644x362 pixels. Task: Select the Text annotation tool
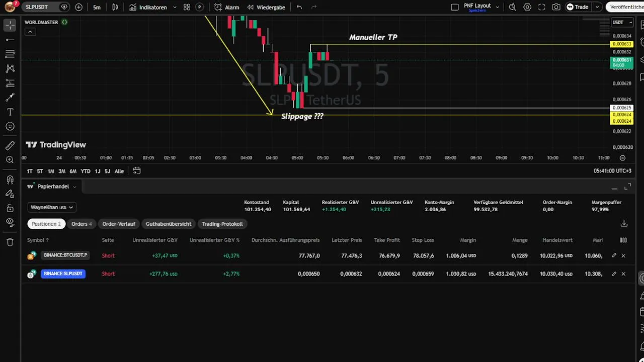point(10,112)
